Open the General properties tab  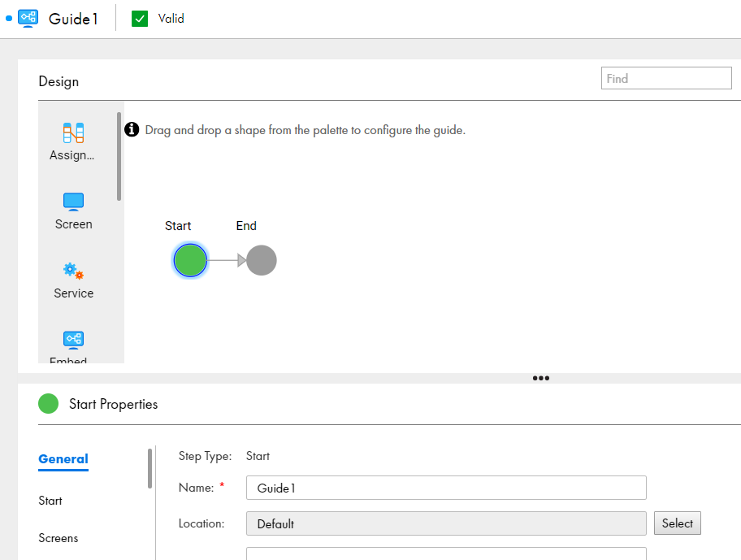(63, 459)
